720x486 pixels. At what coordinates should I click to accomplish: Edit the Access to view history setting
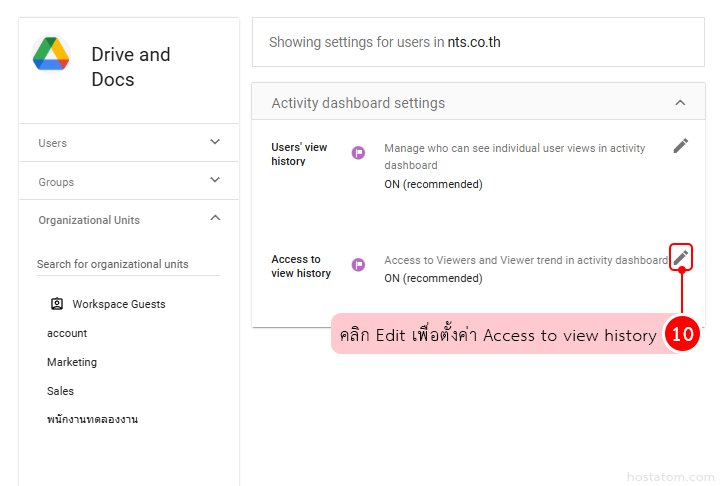681,257
